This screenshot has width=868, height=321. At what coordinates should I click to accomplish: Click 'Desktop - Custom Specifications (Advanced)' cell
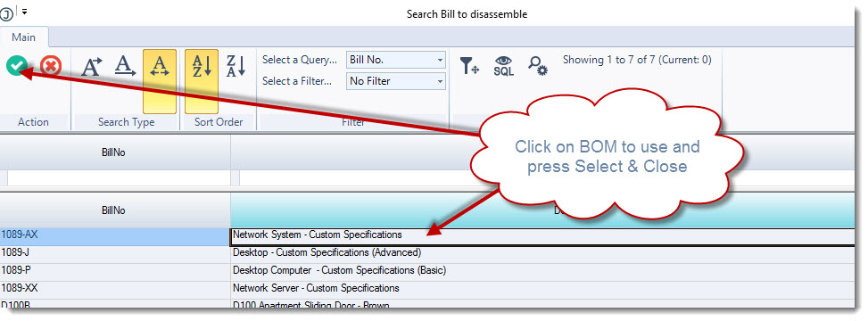[543, 254]
